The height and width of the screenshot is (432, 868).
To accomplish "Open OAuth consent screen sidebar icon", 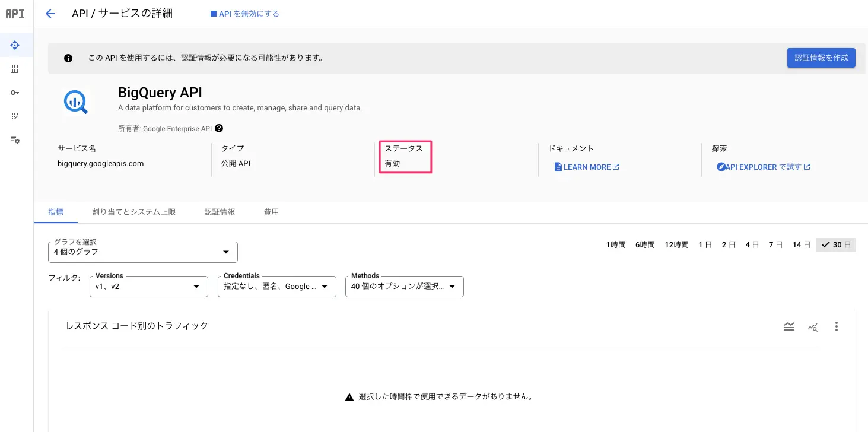I will tap(15, 116).
